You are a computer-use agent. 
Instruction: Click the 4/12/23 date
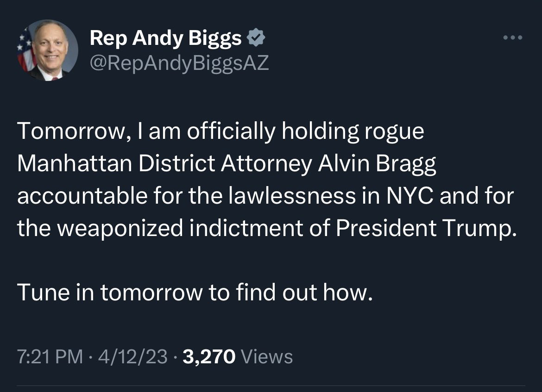133,356
